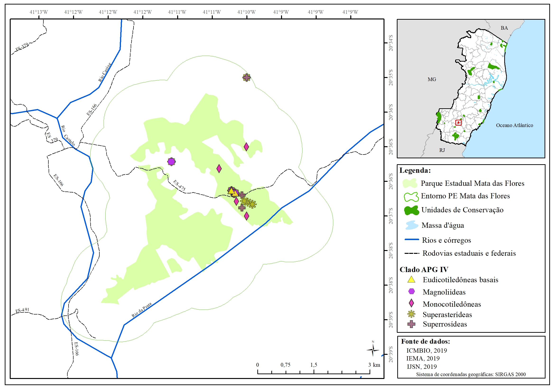
Task: Click the ES-475 road label
Action: pos(179,186)
